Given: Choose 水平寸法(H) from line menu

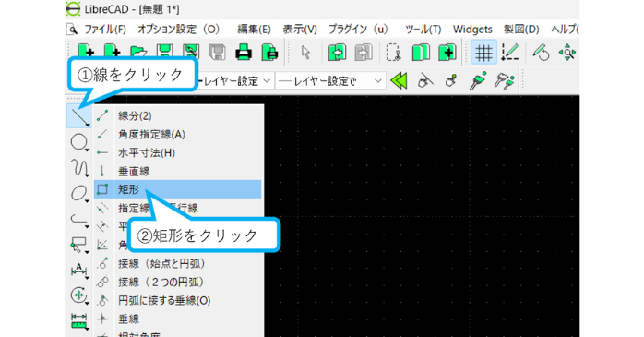Looking at the screenshot, I should click(x=177, y=153).
